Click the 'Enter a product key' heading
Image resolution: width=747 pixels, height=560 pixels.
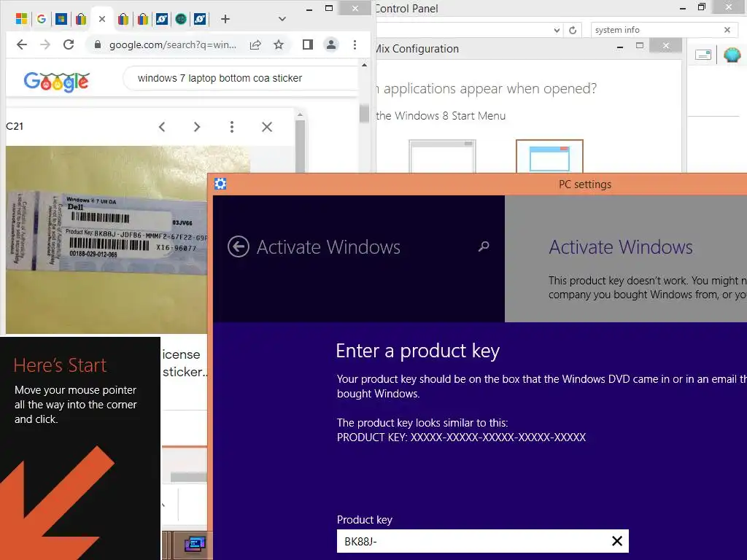tap(417, 351)
